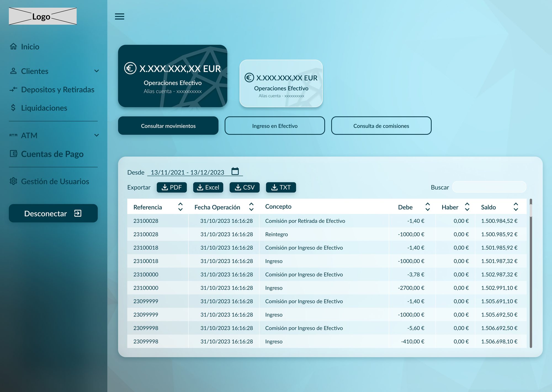The image size is (552, 392).
Task: Export movements as Excel
Action: 208,187
